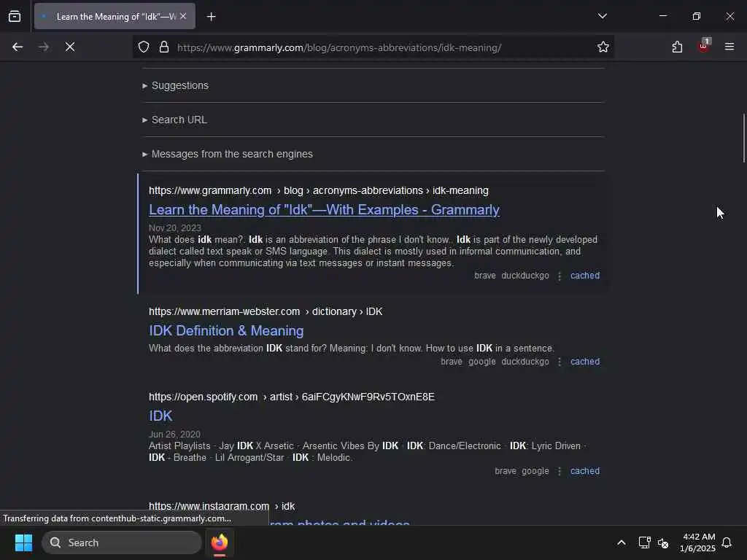Screen dimensions: 747x560
Task: Open the notifications bell icon
Action: pyautogui.click(x=727, y=542)
